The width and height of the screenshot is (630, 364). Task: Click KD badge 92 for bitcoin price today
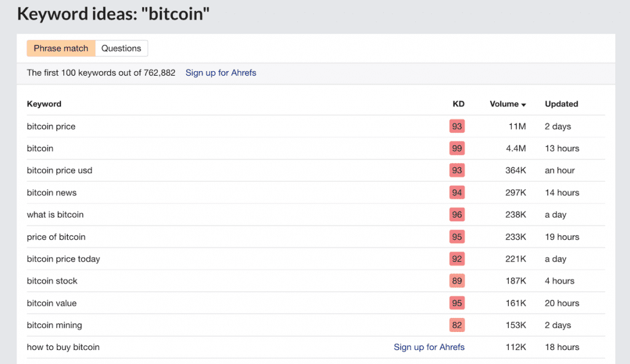[x=457, y=259]
